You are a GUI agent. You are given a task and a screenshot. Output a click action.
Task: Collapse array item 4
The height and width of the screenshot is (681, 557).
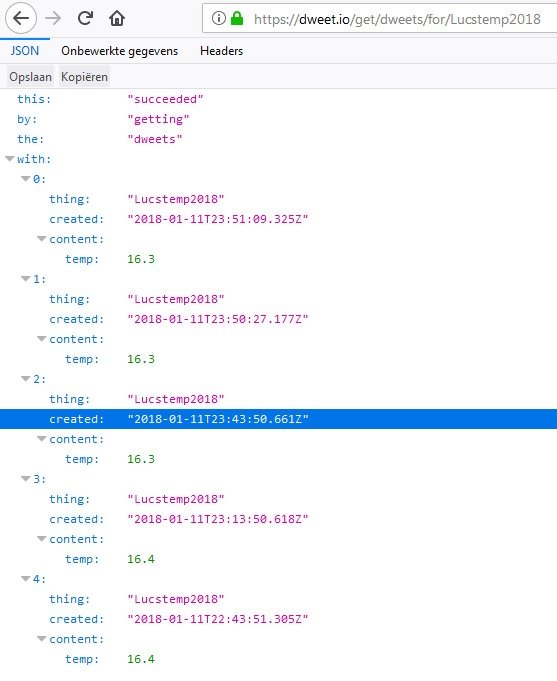pos(26,579)
